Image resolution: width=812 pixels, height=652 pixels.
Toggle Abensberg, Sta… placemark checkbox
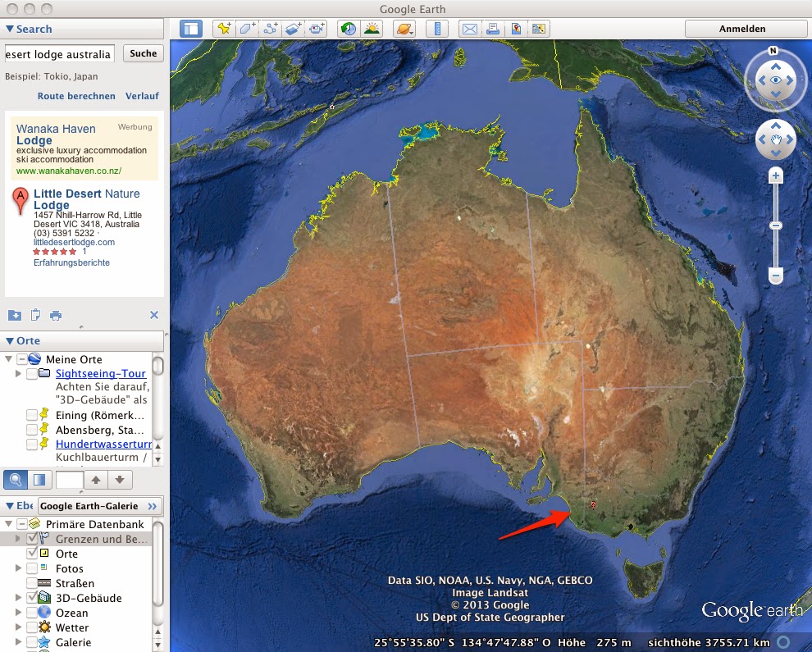click(x=32, y=429)
